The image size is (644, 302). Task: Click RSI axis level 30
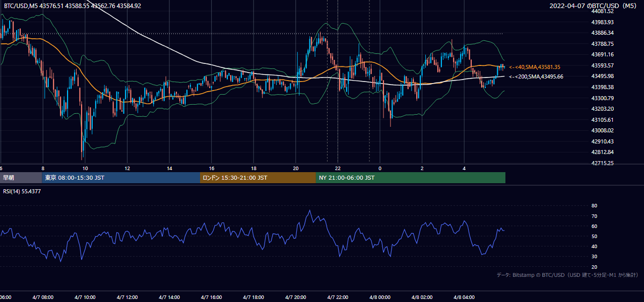tap(594, 256)
